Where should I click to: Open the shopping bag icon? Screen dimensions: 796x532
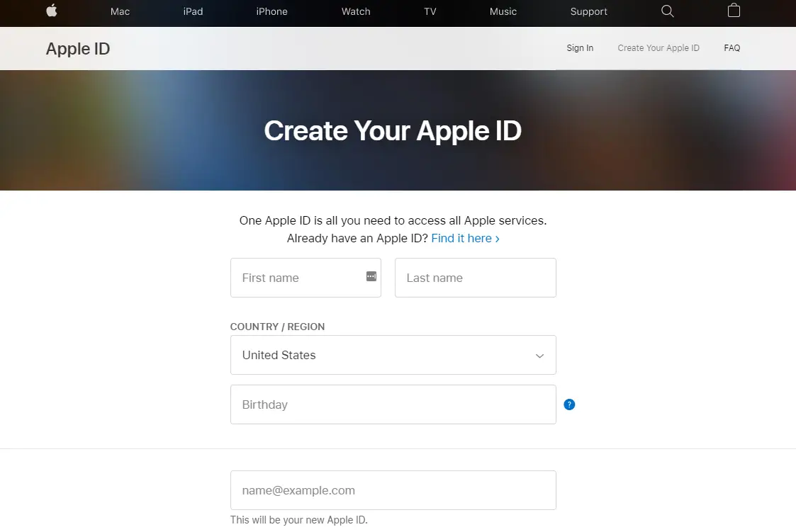734,11
